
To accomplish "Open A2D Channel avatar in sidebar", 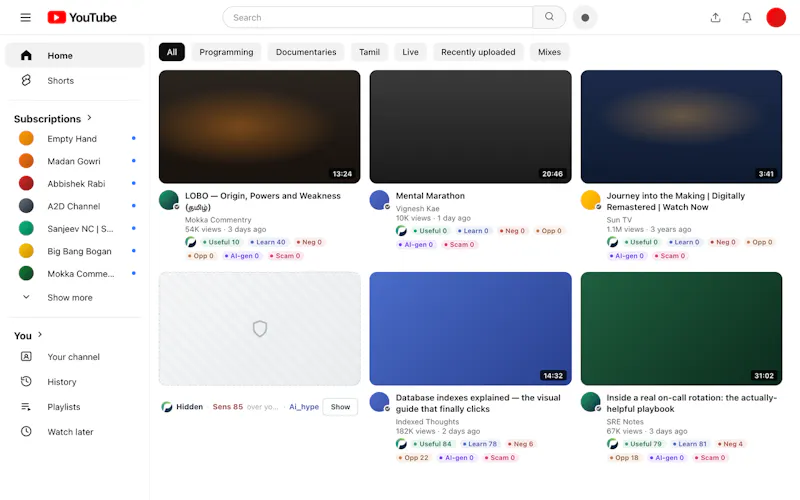I will pyautogui.click(x=26, y=206).
